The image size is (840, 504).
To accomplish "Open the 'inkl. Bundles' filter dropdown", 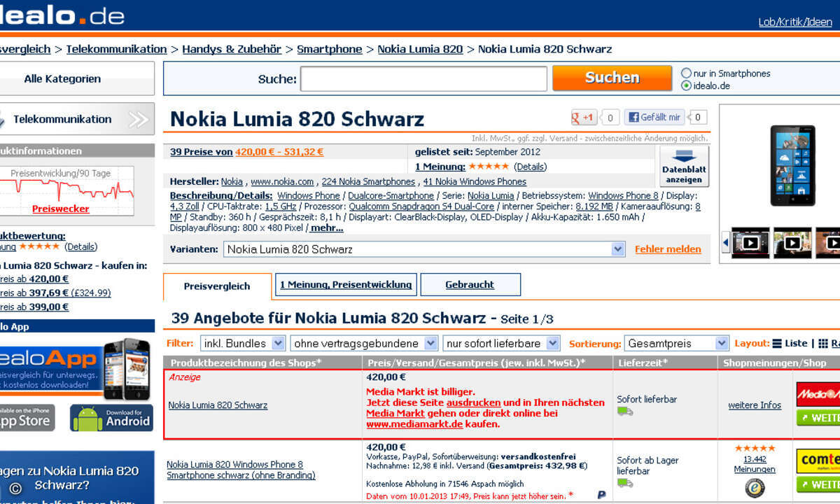I will [x=243, y=343].
